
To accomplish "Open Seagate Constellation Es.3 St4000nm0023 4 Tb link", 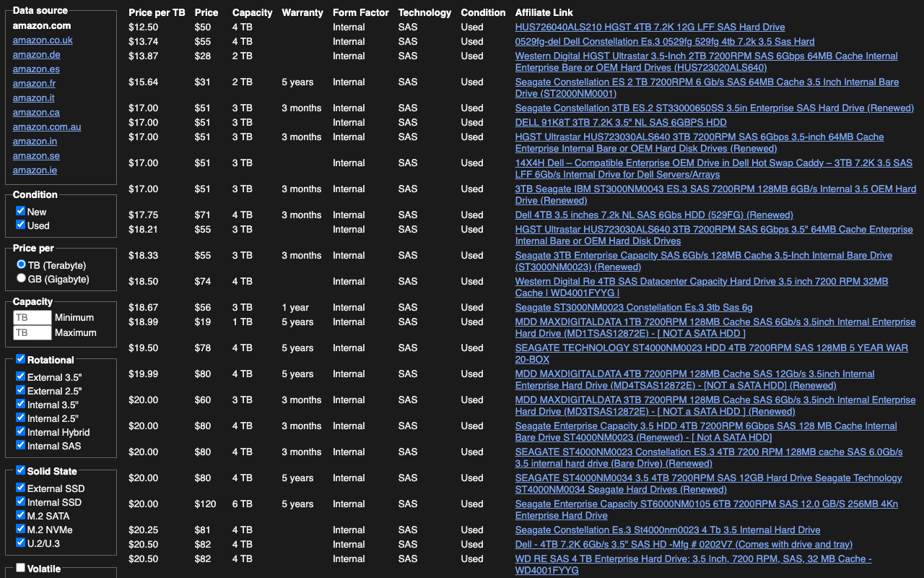I will 668,530.
